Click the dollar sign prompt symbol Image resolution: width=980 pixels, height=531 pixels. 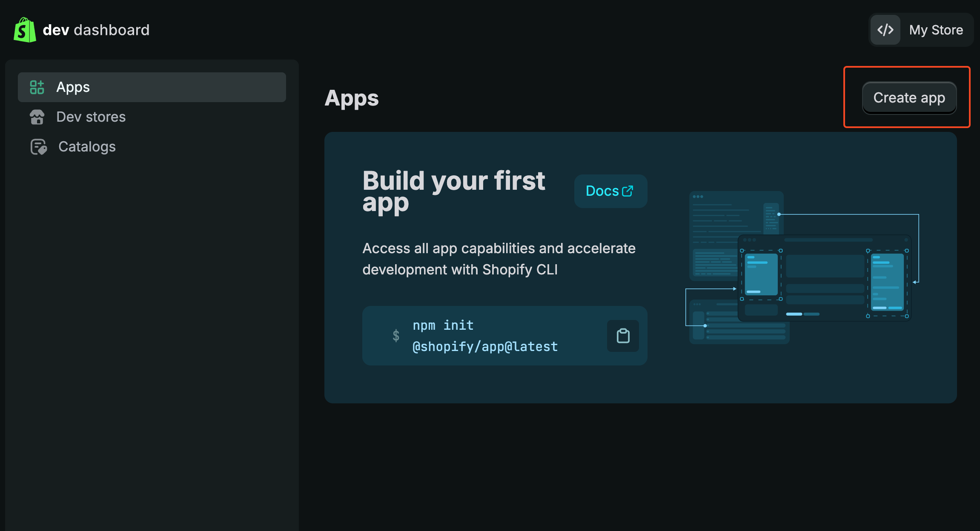(x=396, y=336)
